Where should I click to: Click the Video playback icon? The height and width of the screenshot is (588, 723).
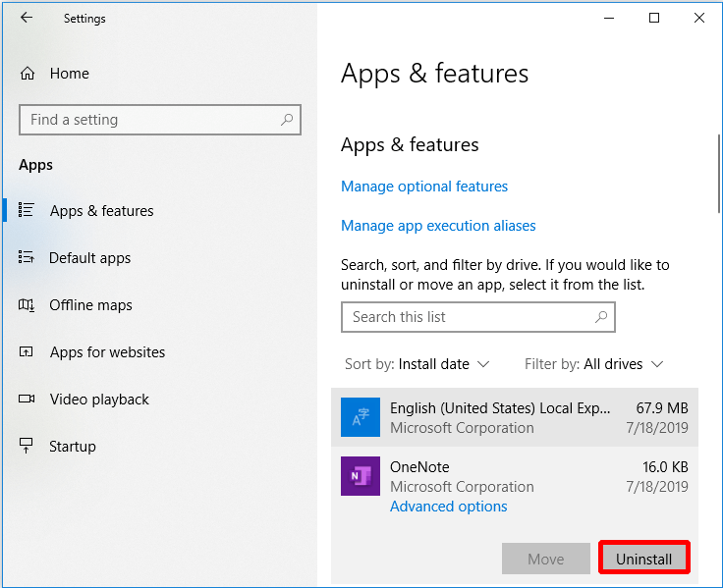click(27, 400)
